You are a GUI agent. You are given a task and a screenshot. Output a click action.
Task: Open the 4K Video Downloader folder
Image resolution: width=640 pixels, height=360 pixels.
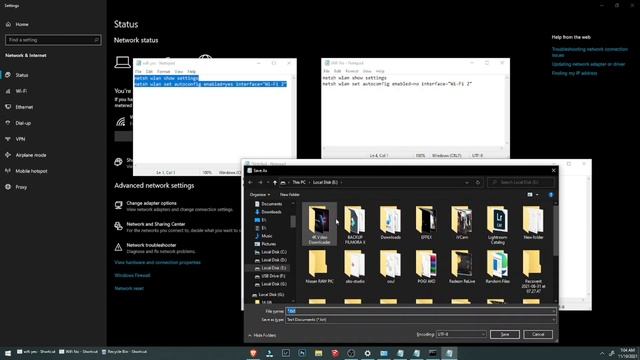(319, 224)
